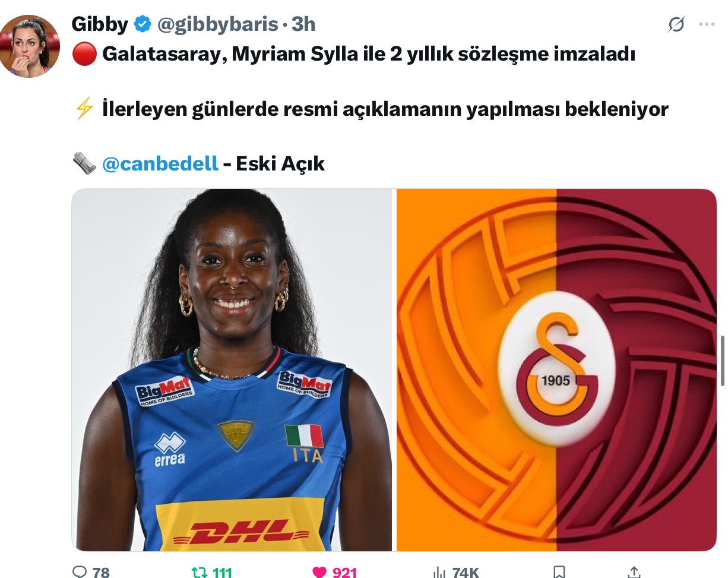This screenshot has width=728, height=578.
Task: Click the 921 likes count
Action: click(344, 572)
